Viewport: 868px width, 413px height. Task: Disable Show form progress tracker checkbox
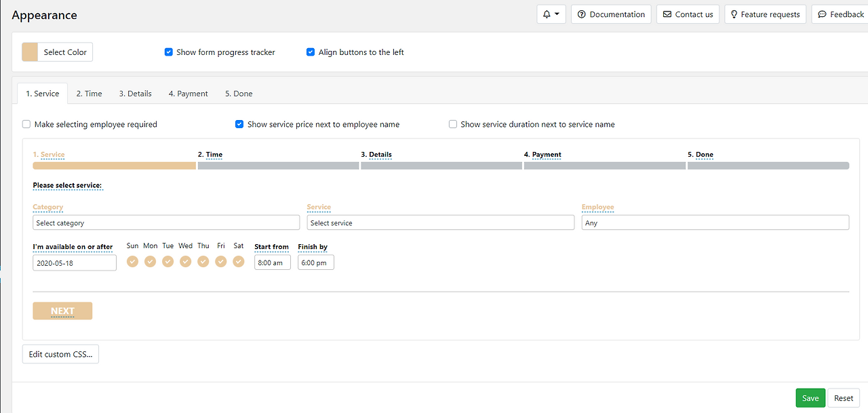tap(169, 52)
